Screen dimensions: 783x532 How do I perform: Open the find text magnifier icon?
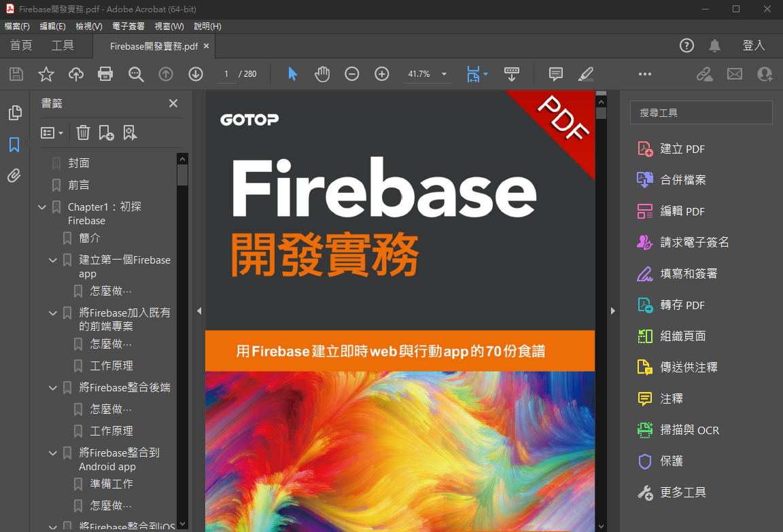click(x=136, y=74)
